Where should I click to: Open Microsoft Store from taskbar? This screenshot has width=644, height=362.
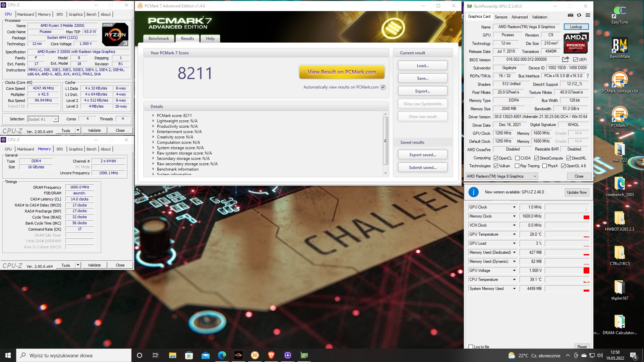tap(189, 355)
